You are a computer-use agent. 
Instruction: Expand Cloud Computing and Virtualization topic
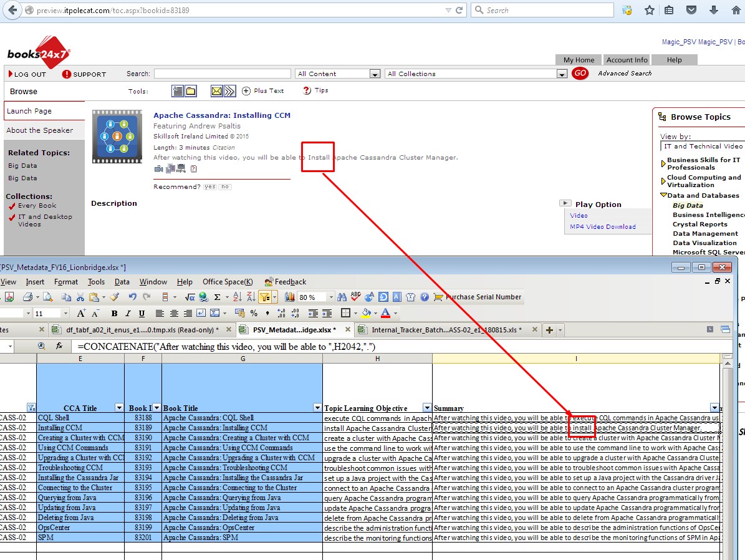[663, 181]
